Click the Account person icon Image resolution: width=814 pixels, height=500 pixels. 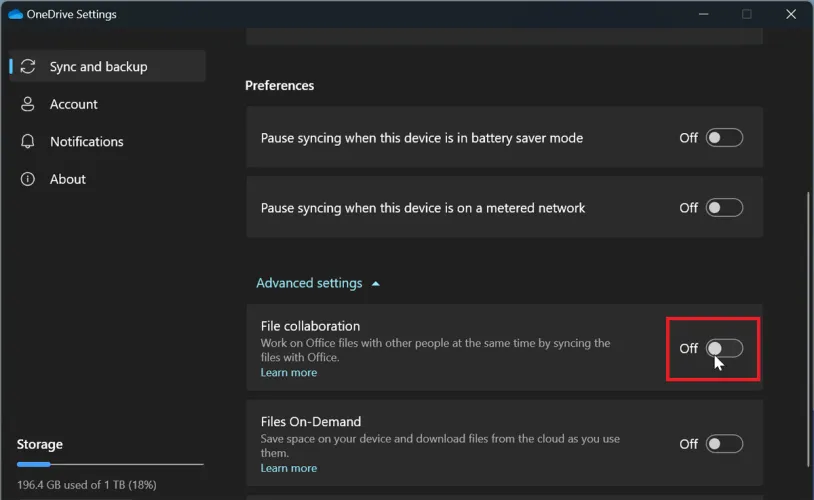pos(29,104)
